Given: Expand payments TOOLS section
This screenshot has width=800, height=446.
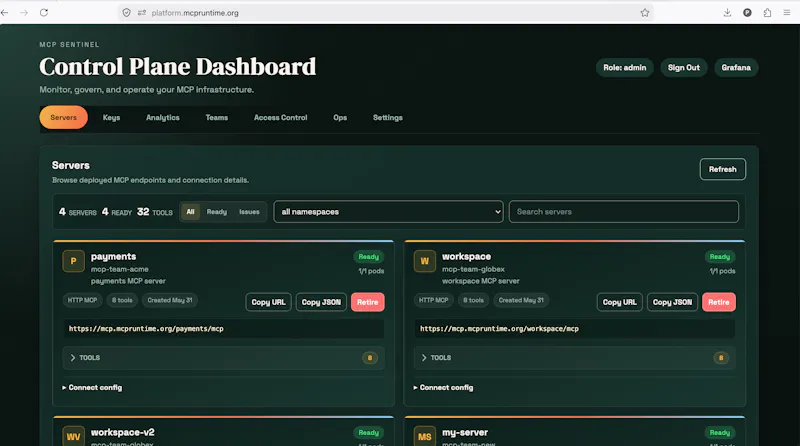Looking at the screenshot, I should (x=223, y=358).
